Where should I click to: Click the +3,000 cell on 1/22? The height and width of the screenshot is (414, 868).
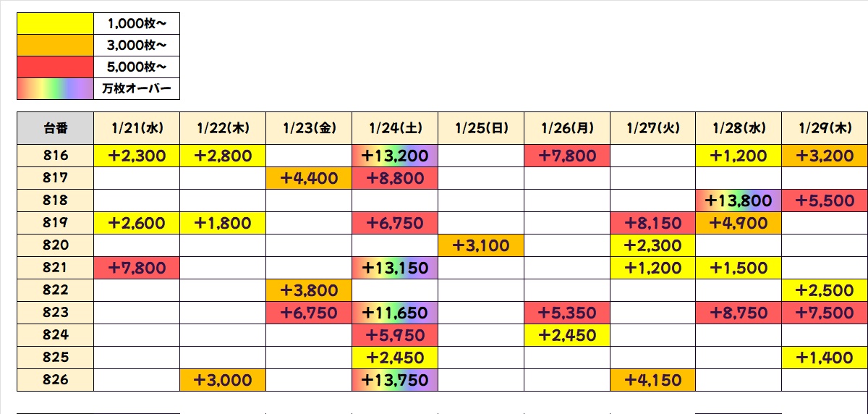pos(223,380)
